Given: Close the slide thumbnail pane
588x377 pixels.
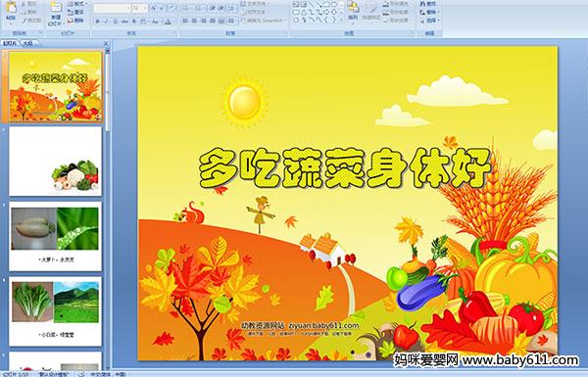Looking at the screenshot, I should coord(106,44).
